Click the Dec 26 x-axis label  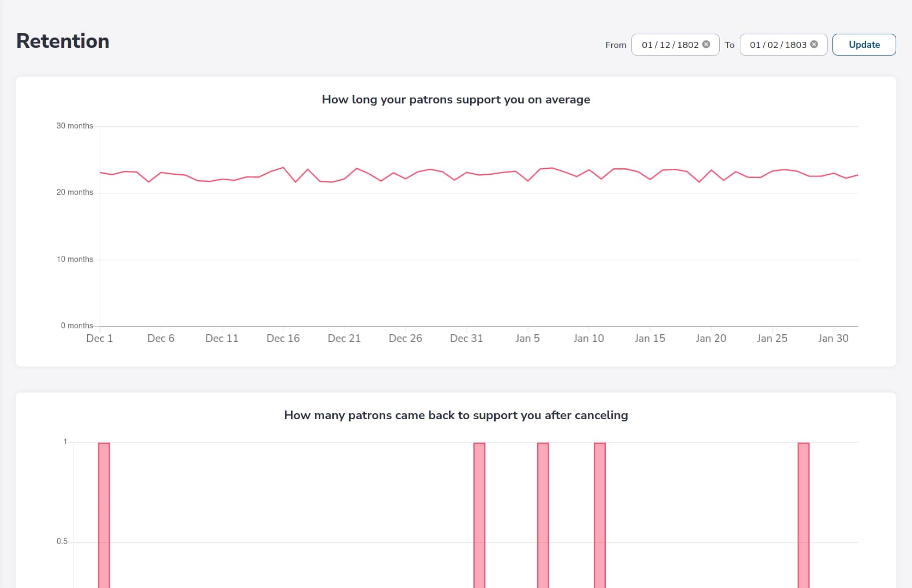pos(405,338)
